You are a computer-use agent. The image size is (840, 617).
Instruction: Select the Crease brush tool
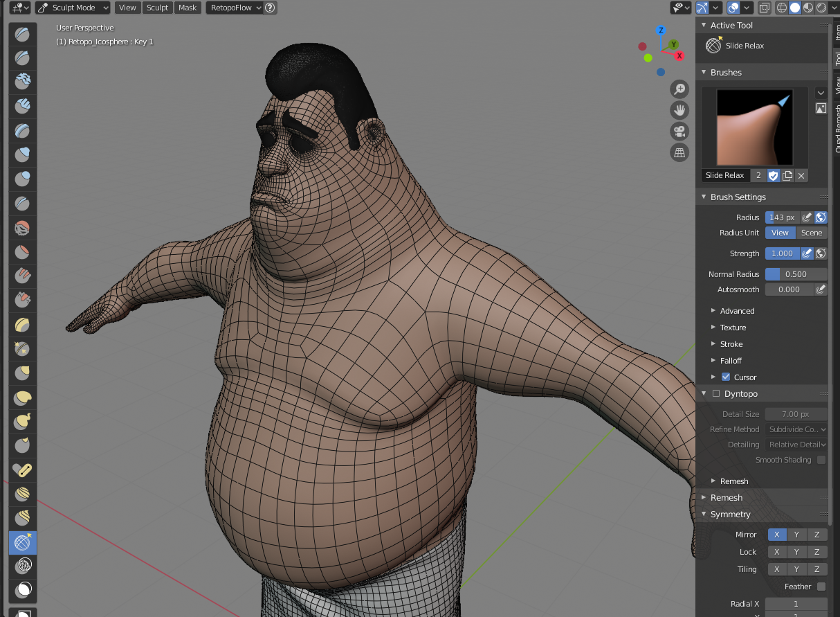point(23,204)
